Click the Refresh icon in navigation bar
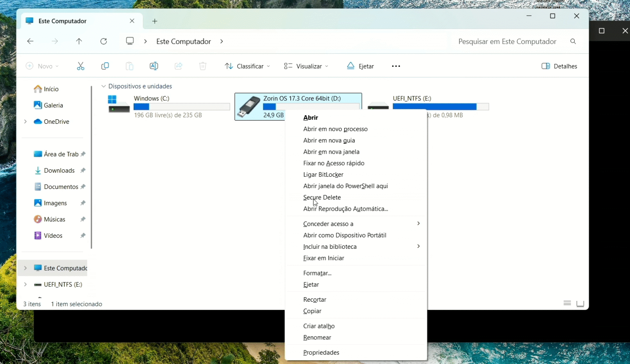 104,41
